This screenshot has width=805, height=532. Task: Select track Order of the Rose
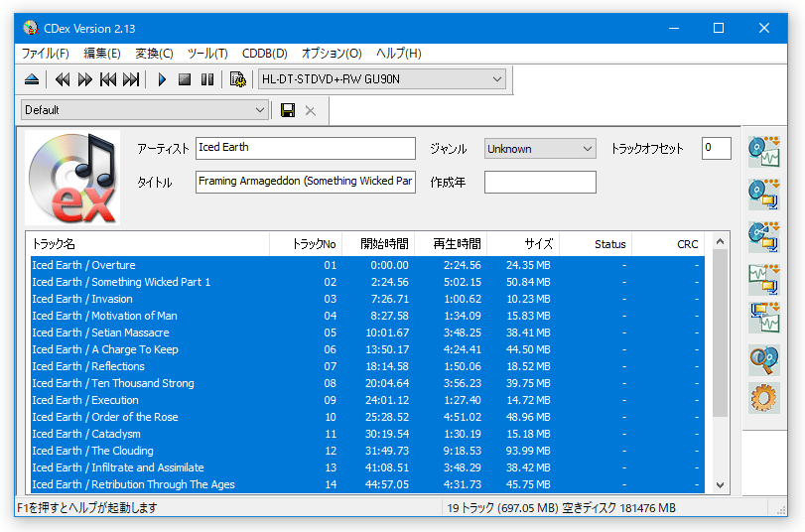click(367, 417)
